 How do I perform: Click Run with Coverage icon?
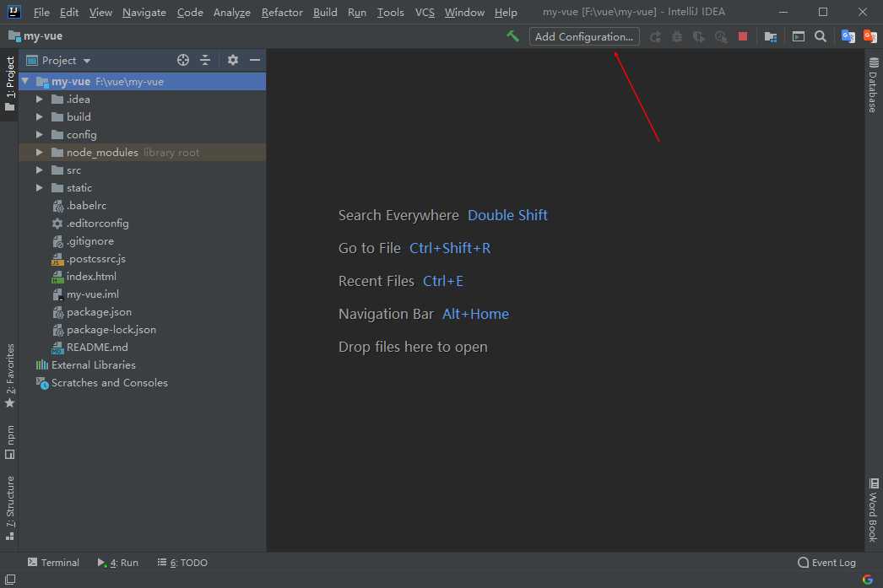[699, 36]
